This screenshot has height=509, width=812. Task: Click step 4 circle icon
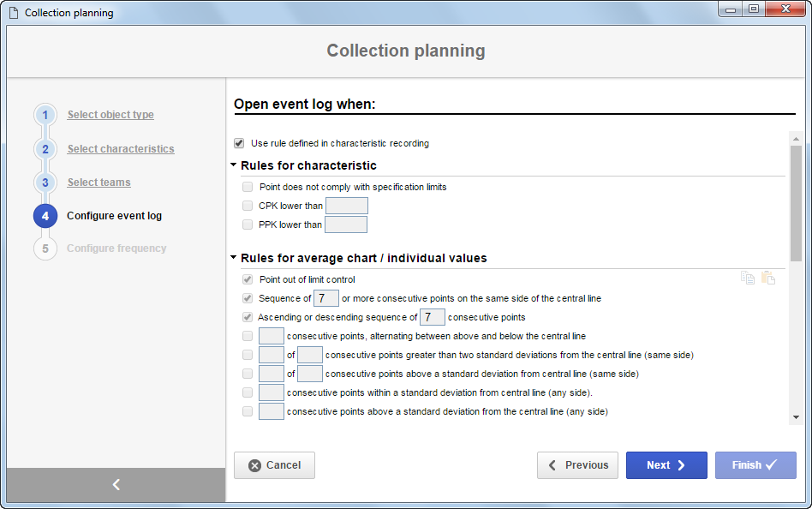click(x=45, y=216)
